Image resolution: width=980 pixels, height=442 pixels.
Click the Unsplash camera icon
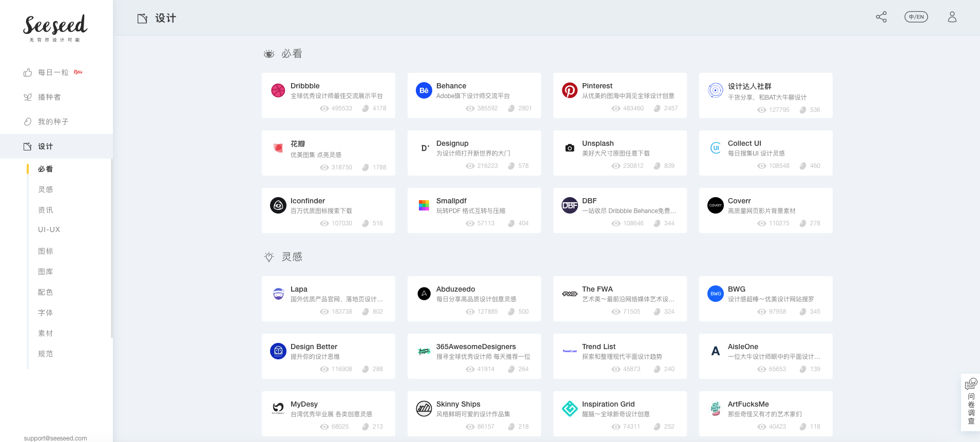tap(570, 148)
